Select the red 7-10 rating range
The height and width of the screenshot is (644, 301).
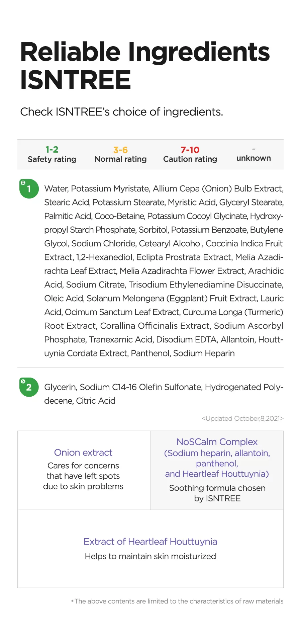190,150
